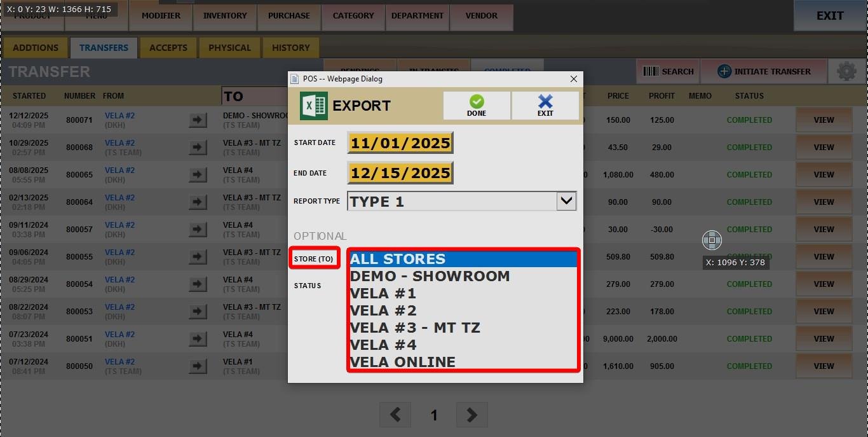This screenshot has width=868, height=437.
Task: Open settings gear icon
Action: (x=846, y=71)
